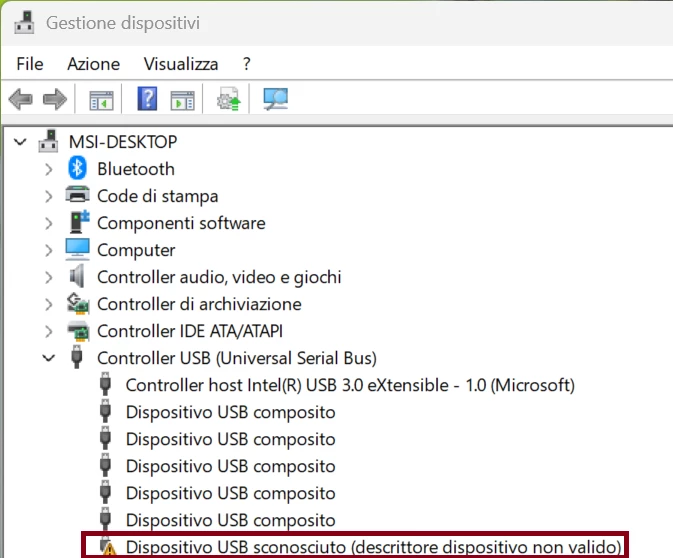The image size is (673, 558).
Task: Select the Computer tree label
Action: pyautogui.click(x=136, y=250)
